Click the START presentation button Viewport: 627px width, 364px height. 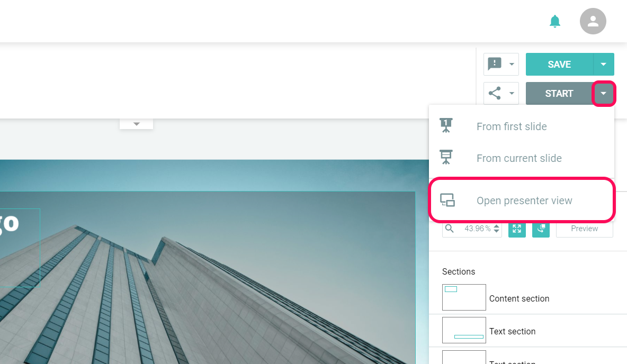(559, 94)
